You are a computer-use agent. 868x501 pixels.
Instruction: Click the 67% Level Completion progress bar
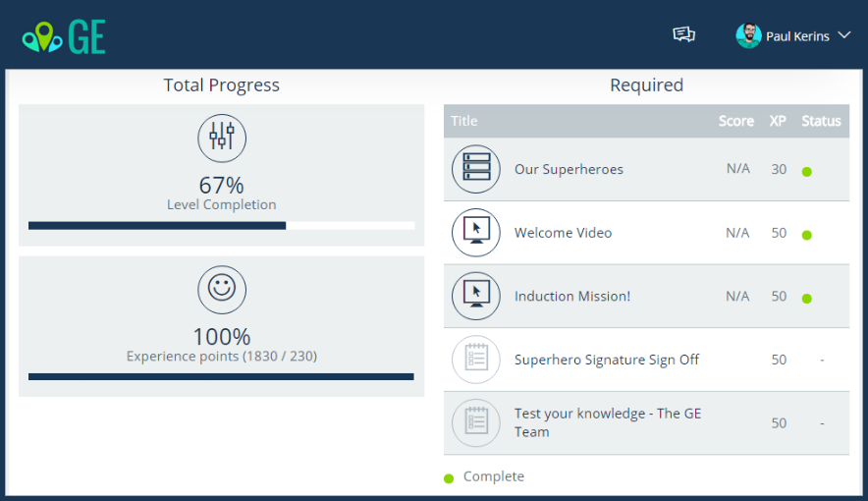coord(221,225)
